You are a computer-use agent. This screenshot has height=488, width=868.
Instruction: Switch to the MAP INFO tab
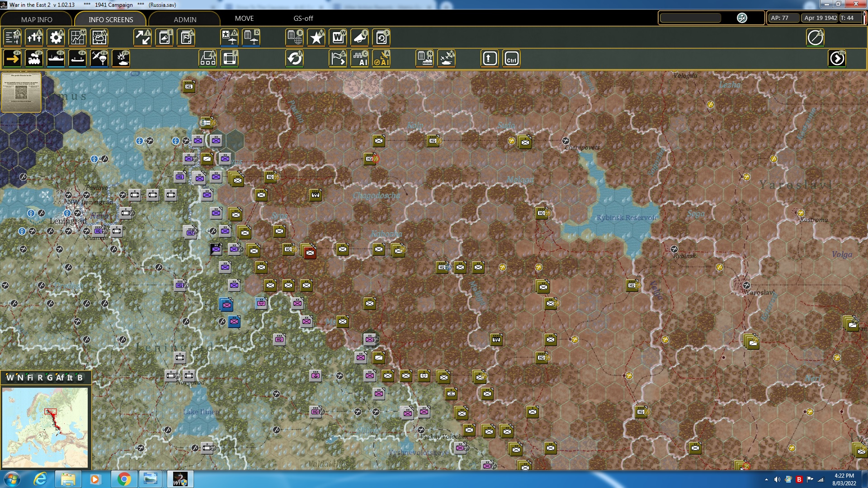(x=37, y=19)
